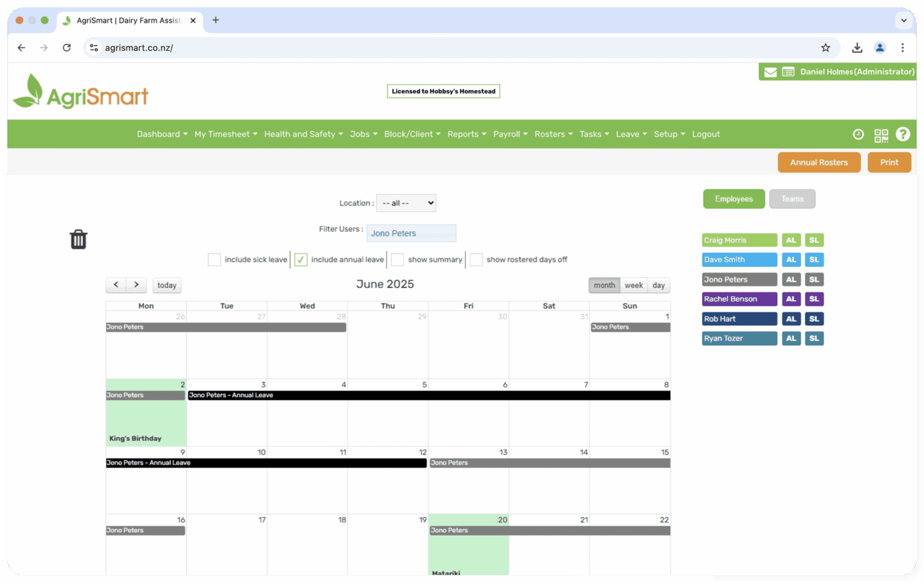The width and height of the screenshot is (924, 583).
Task: Open the clock timer icon in navbar
Action: (x=858, y=134)
